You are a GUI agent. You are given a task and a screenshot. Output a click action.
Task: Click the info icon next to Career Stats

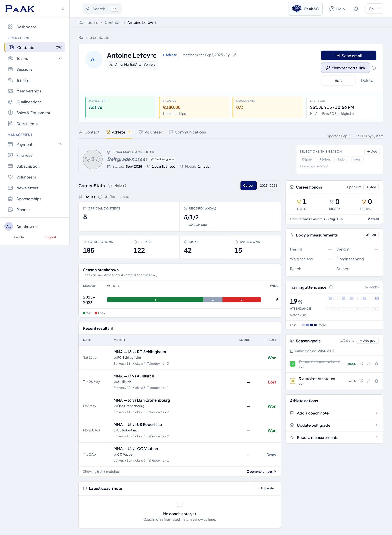110,186
